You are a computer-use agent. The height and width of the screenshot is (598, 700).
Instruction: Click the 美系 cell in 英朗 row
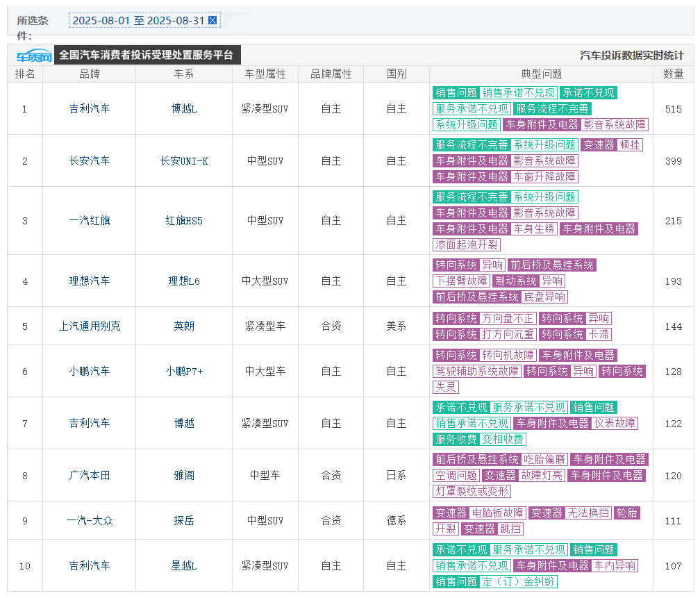coord(397,326)
